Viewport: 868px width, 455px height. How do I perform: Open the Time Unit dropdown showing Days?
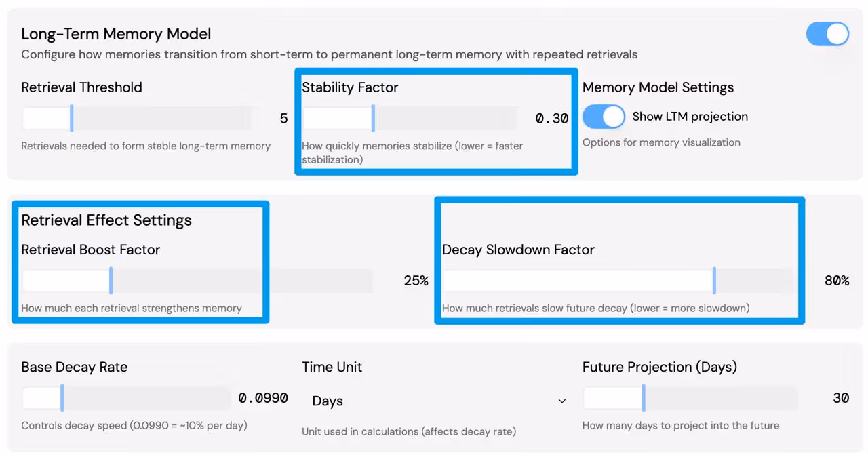[434, 401]
